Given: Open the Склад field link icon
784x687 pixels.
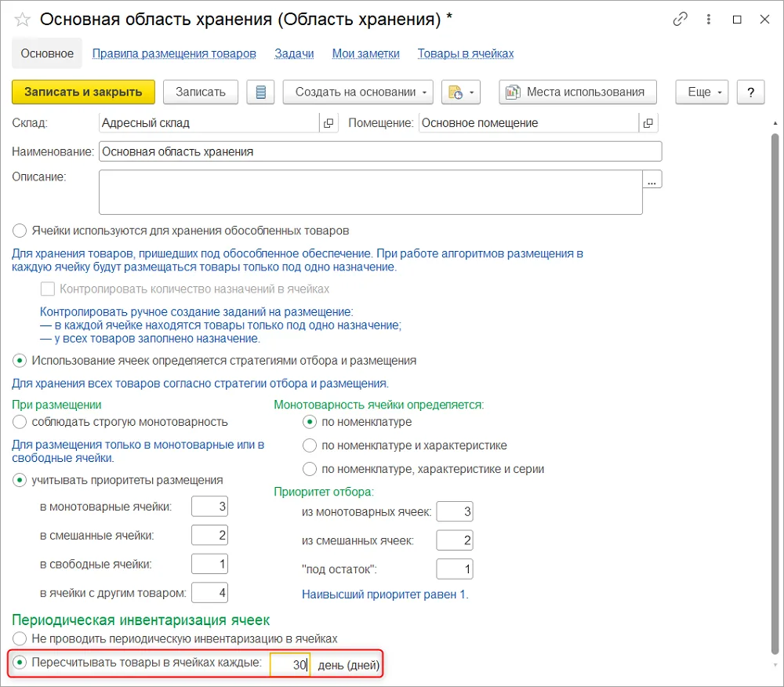Looking at the screenshot, I should click(x=328, y=123).
